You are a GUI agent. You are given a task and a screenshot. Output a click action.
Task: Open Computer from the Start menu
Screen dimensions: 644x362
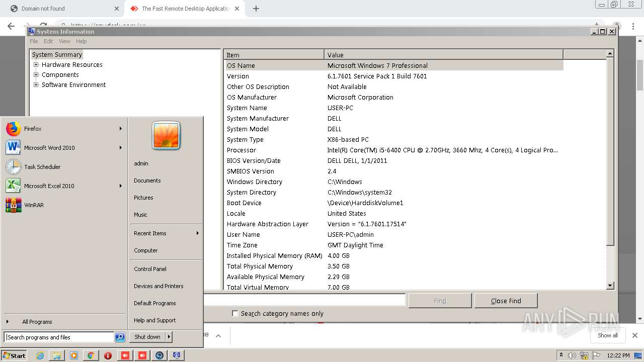pos(146,250)
